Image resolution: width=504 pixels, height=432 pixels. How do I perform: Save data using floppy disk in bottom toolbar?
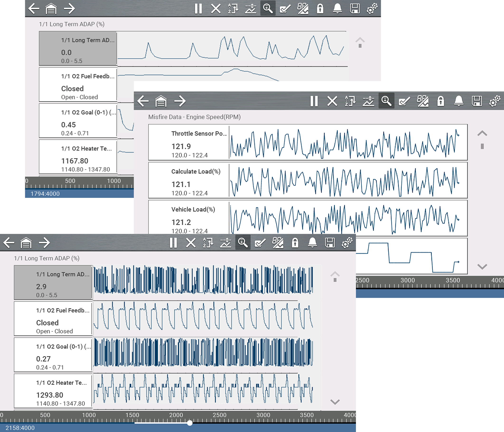click(x=330, y=243)
